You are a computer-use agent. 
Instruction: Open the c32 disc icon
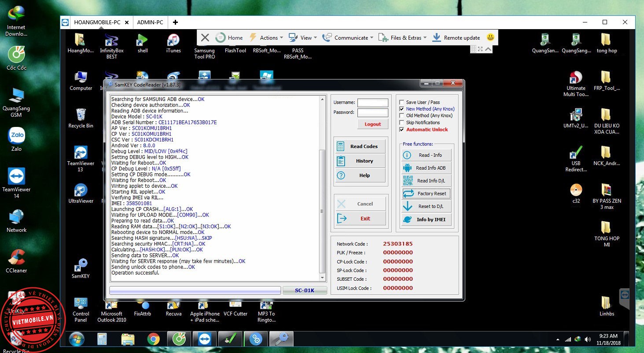576,193
